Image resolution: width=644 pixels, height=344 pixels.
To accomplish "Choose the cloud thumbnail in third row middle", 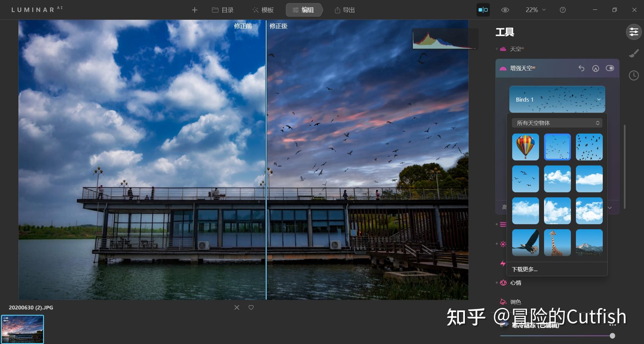I will click(x=557, y=211).
